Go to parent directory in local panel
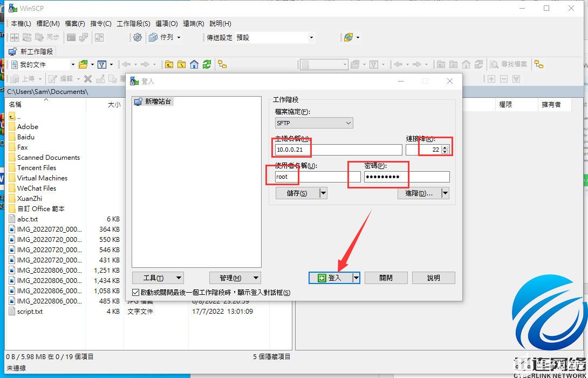Image resolution: width=588 pixels, height=378 pixels. [x=169, y=65]
